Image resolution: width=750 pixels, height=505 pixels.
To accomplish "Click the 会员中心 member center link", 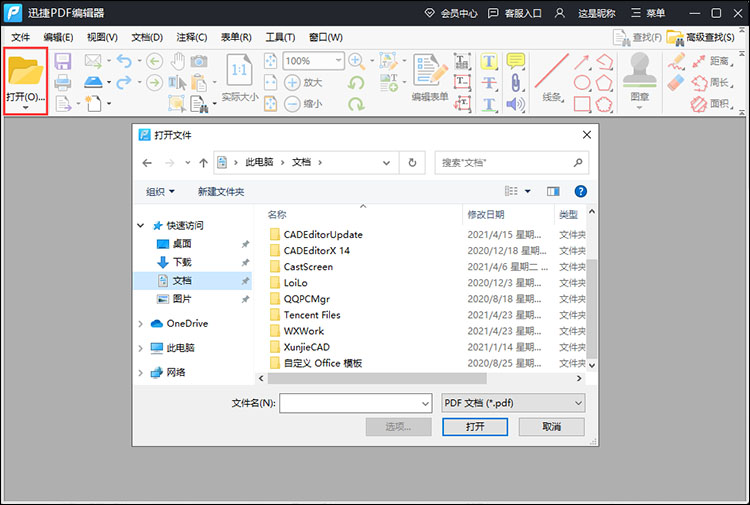I will pyautogui.click(x=451, y=13).
